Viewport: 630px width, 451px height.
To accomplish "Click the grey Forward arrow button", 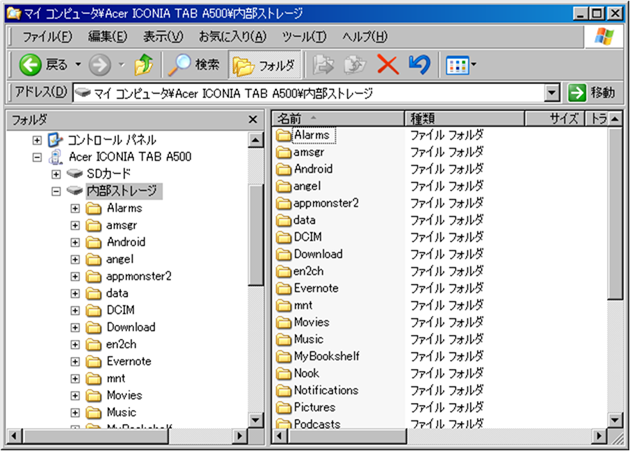I will click(x=100, y=65).
